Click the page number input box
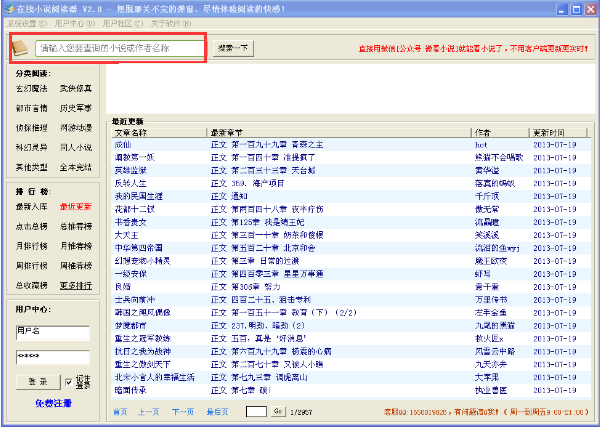The image size is (600, 427). click(x=255, y=412)
